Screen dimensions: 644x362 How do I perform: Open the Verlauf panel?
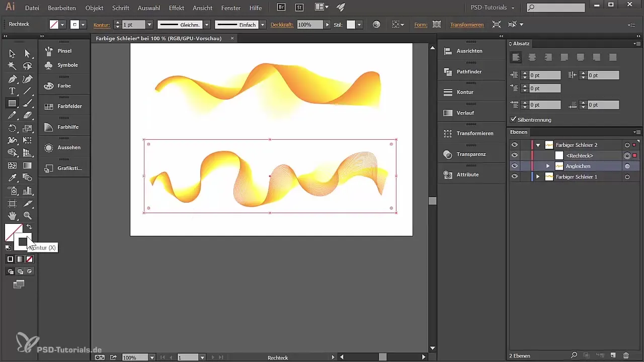(465, 113)
